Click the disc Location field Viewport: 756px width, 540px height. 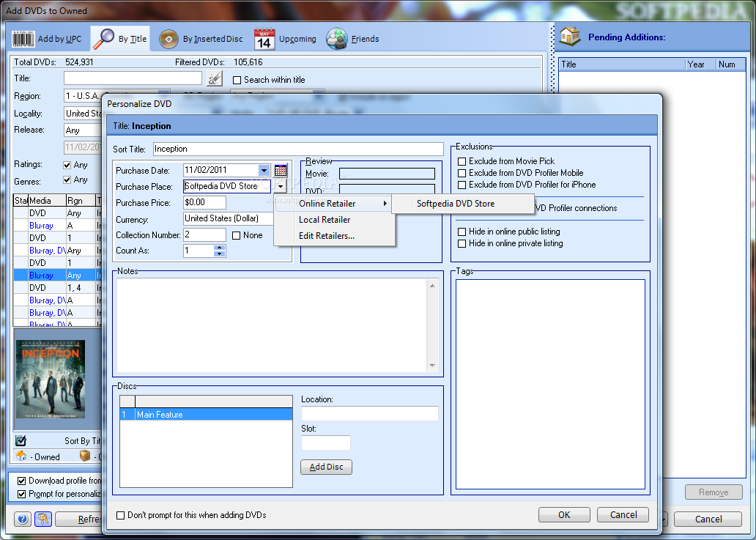click(370, 414)
